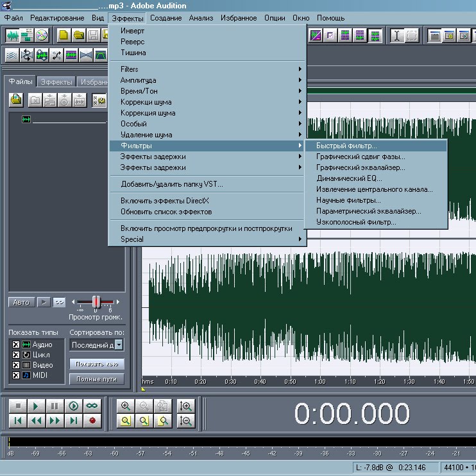Image resolution: width=476 pixels, height=476 pixels.
Task: Enable looped play with the infinity transport button
Action: 92,406
